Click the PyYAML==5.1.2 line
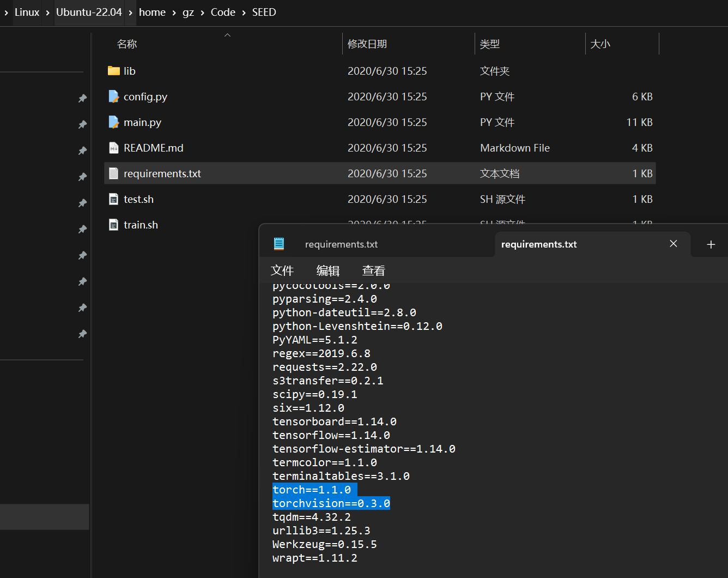This screenshot has height=578, width=728. pos(315,340)
